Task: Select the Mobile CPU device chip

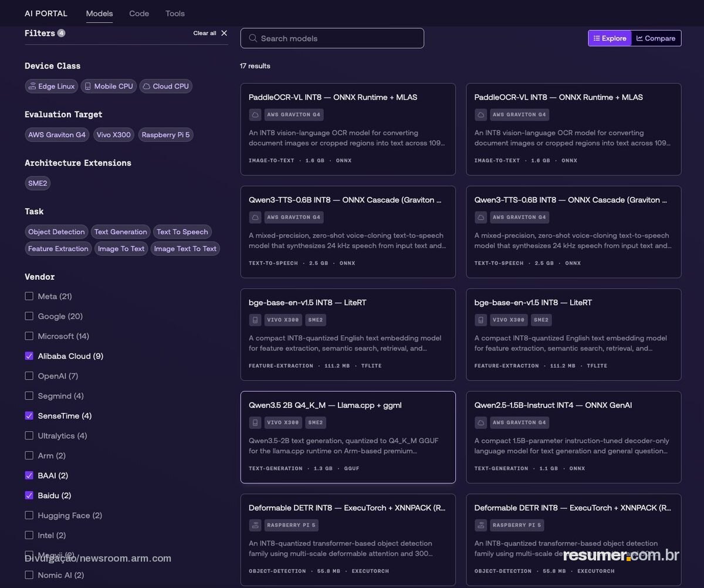Action: tap(109, 86)
